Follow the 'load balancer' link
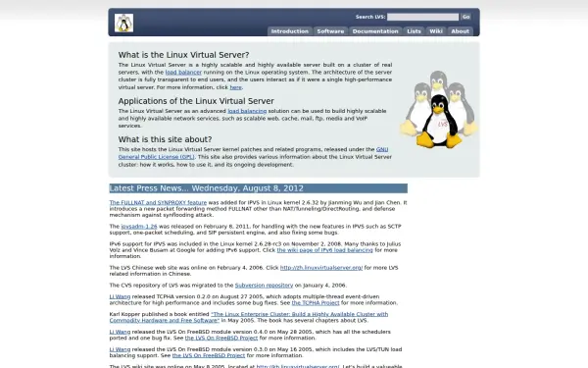The width and height of the screenshot is (588, 368). (183, 72)
